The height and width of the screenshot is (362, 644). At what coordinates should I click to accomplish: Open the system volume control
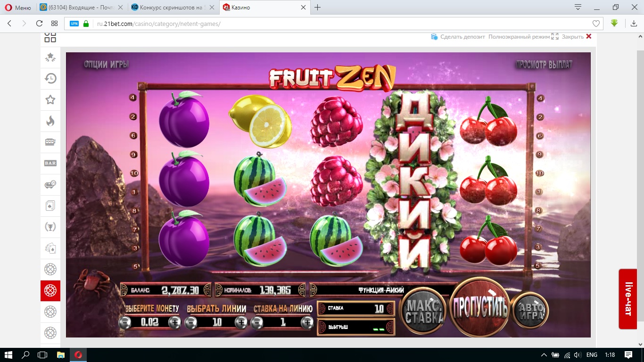[578, 355]
